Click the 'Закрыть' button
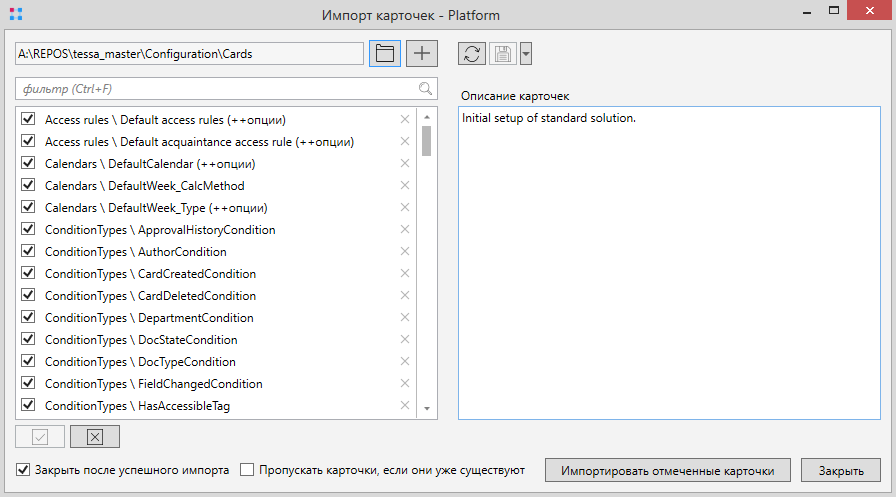This screenshot has width=896, height=497. 842,470
